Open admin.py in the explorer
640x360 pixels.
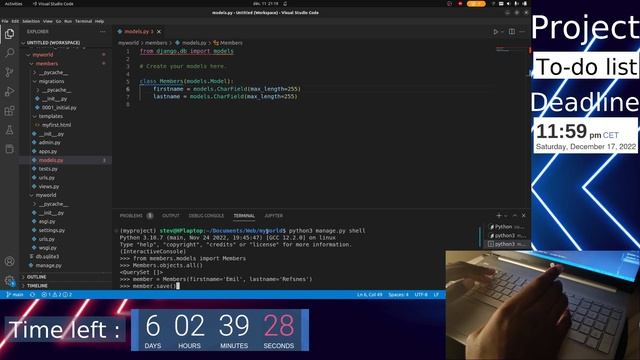49,142
